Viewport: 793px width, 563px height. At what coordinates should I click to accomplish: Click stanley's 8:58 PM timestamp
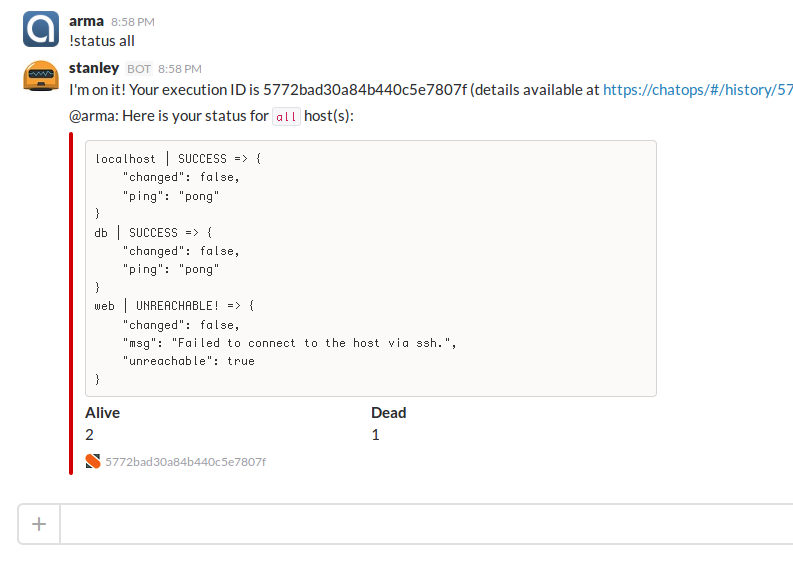click(180, 69)
